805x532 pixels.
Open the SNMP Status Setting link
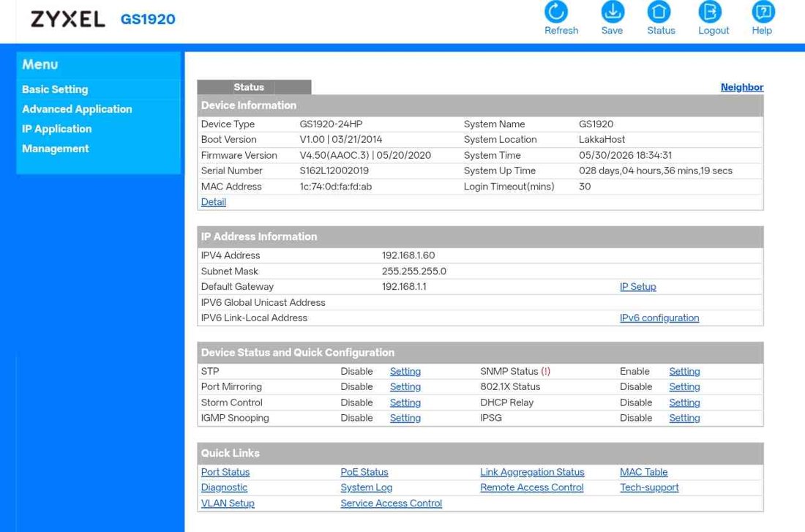684,371
